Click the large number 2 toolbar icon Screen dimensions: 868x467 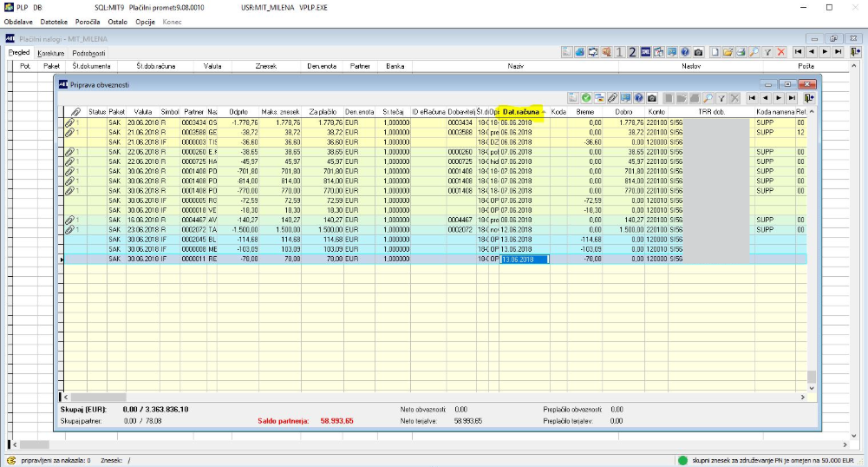[632, 52]
